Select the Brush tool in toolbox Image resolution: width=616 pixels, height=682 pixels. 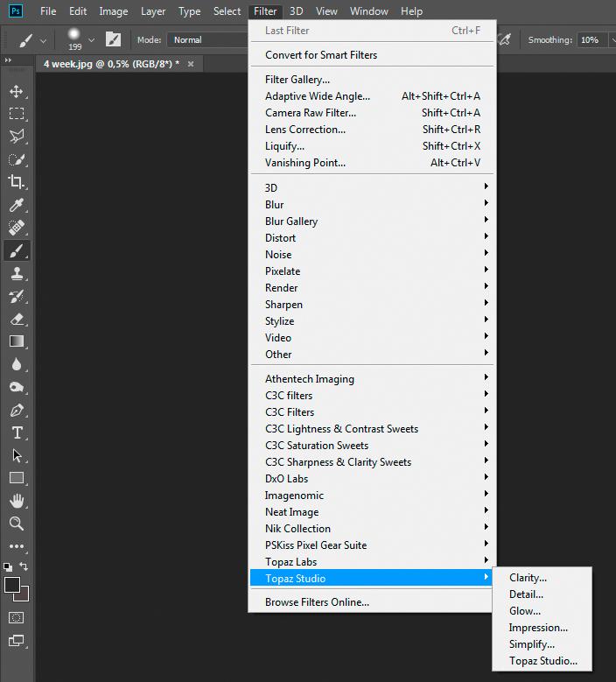tap(17, 250)
